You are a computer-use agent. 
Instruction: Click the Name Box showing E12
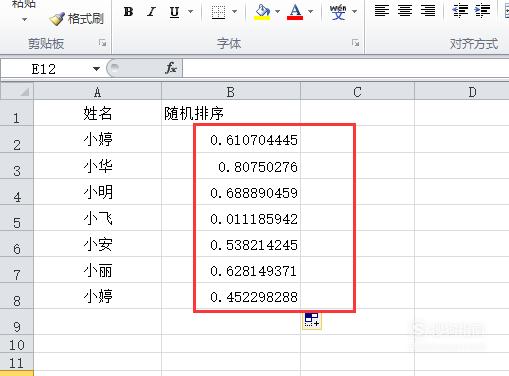pyautogui.click(x=44, y=69)
